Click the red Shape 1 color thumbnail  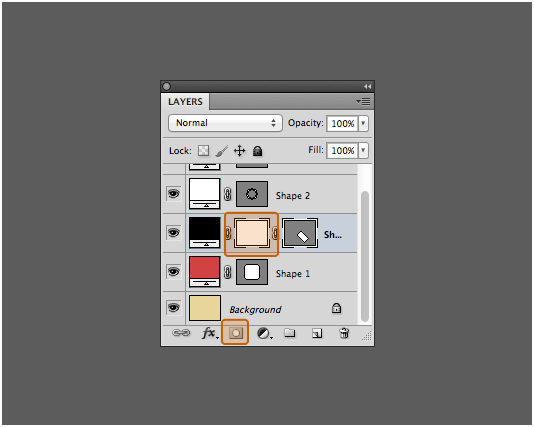pos(205,272)
